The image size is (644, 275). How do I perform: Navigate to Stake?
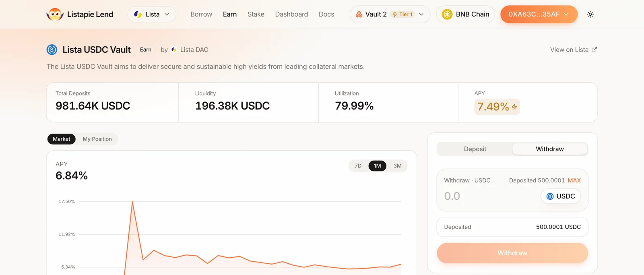256,14
